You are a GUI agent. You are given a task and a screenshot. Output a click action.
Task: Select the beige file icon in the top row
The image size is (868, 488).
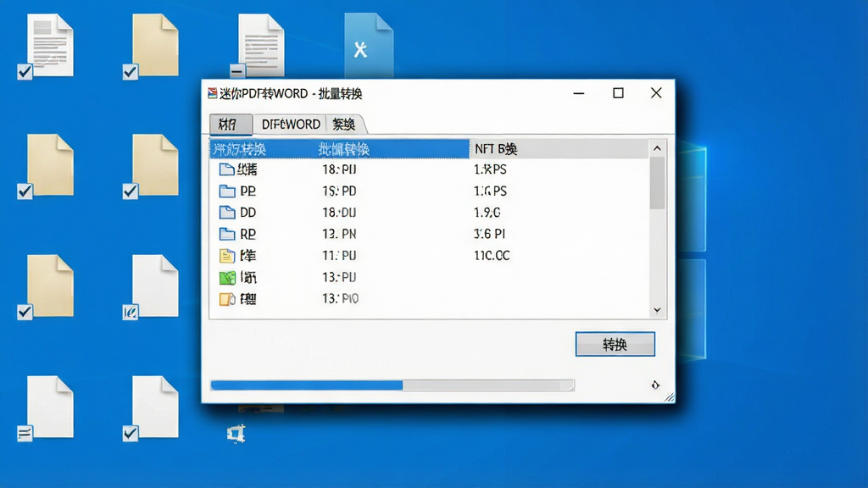pyautogui.click(x=155, y=46)
